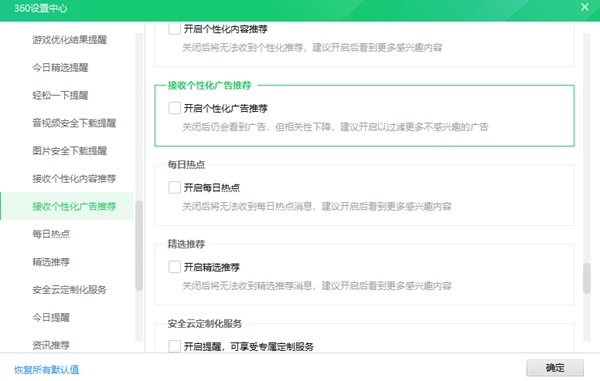This screenshot has width=600, height=381.
Task: Click the 每日热点 group heading
Action: coord(186,164)
